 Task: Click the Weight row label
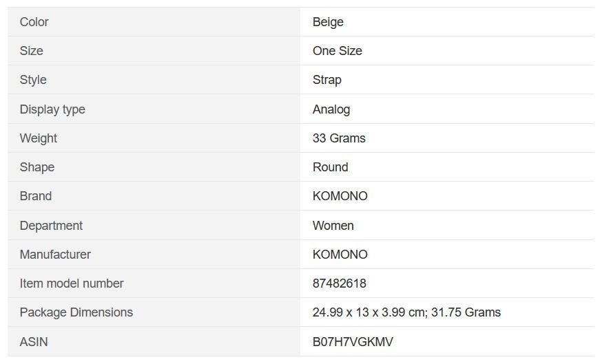pyautogui.click(x=39, y=138)
